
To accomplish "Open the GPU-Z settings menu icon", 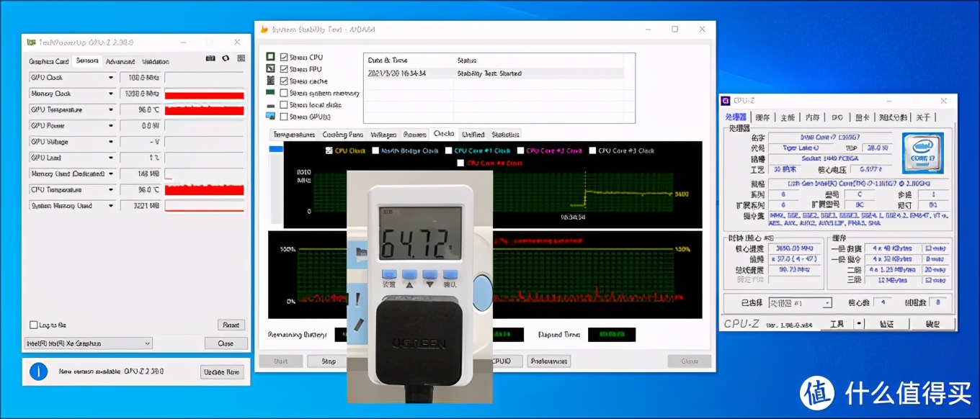I will click(x=240, y=58).
